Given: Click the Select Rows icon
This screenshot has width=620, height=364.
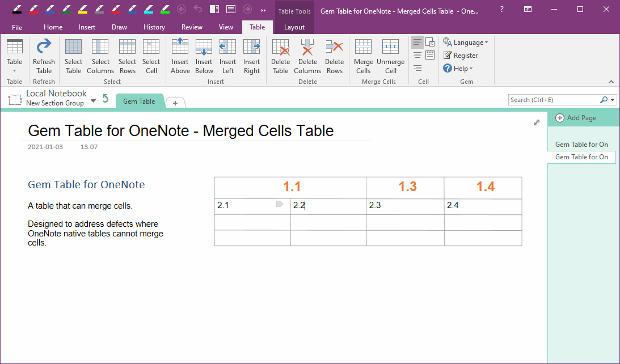Looking at the screenshot, I should click(x=127, y=56).
